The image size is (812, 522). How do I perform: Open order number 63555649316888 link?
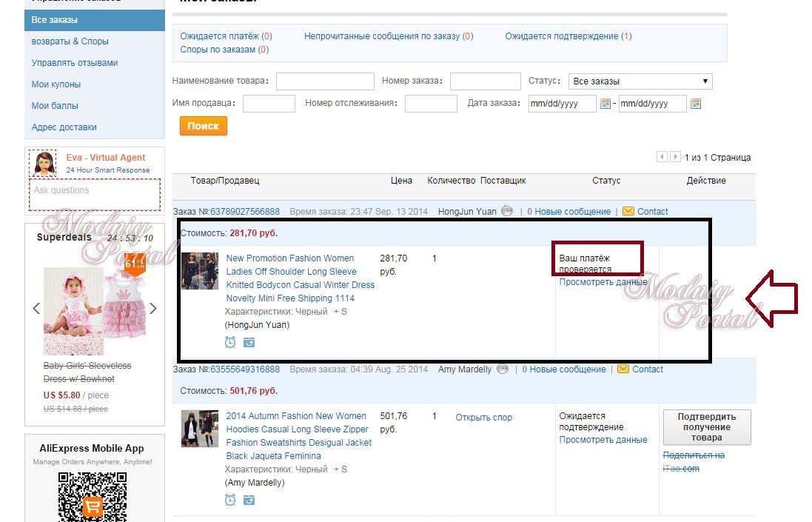[245, 369]
